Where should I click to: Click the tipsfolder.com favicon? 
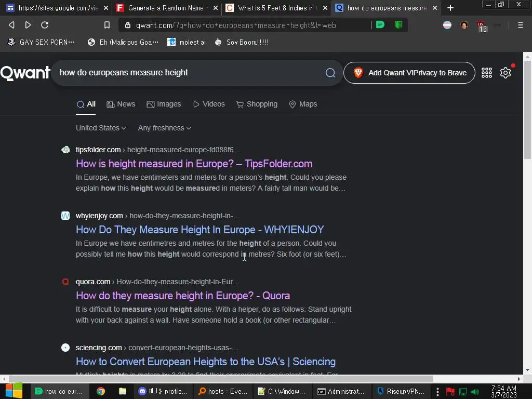65,150
